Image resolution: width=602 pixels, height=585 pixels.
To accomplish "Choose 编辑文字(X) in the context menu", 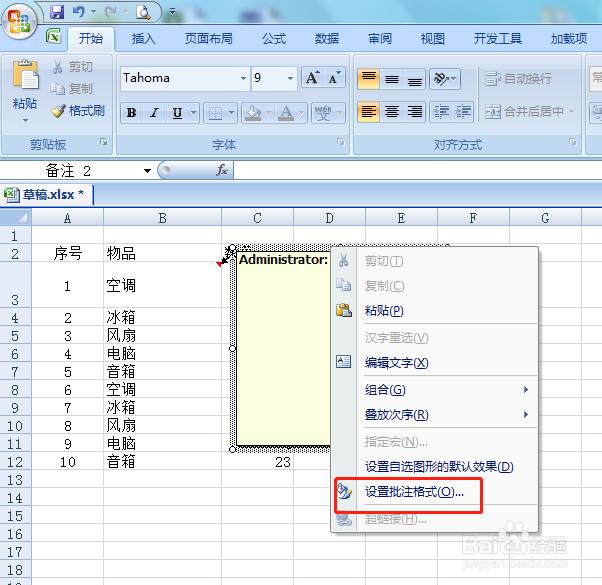I will pos(435,363).
